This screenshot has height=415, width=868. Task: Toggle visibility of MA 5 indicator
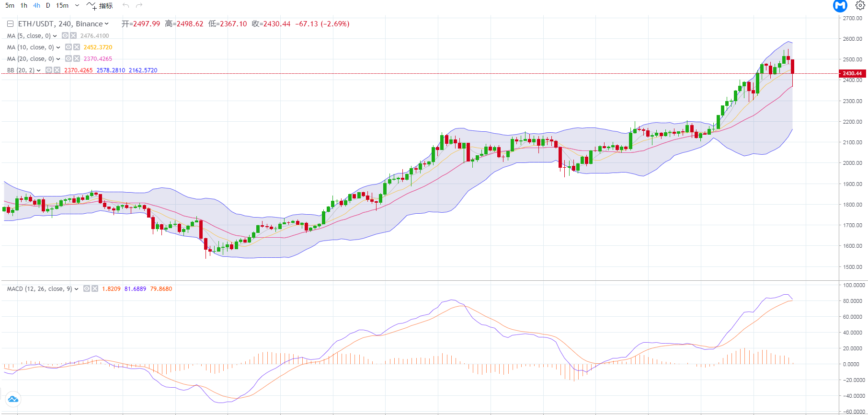pyautogui.click(x=65, y=35)
